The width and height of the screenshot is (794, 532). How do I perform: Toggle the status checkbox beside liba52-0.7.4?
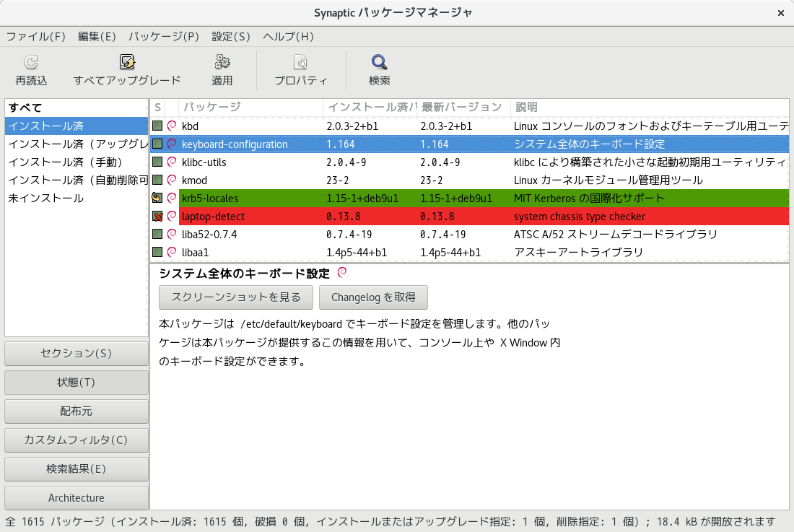(x=159, y=234)
